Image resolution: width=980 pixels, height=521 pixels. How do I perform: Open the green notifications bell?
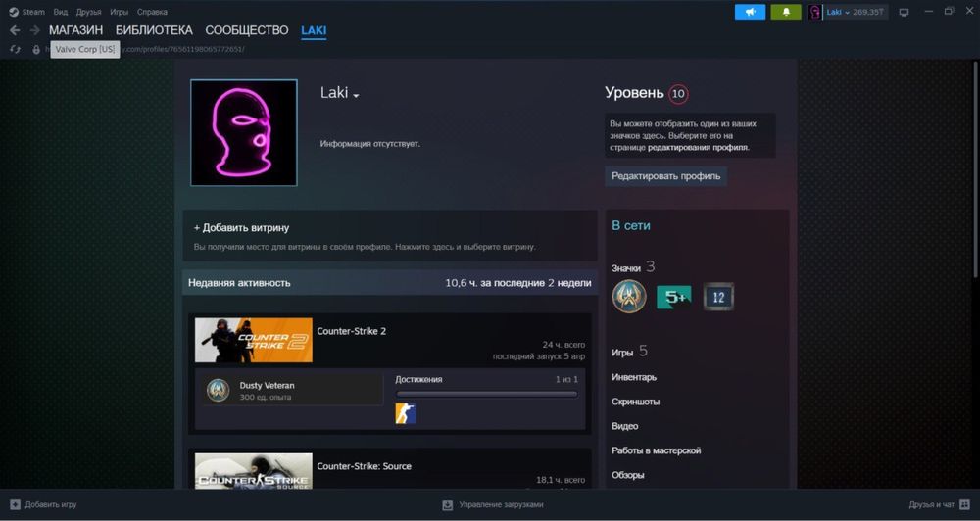[785, 12]
